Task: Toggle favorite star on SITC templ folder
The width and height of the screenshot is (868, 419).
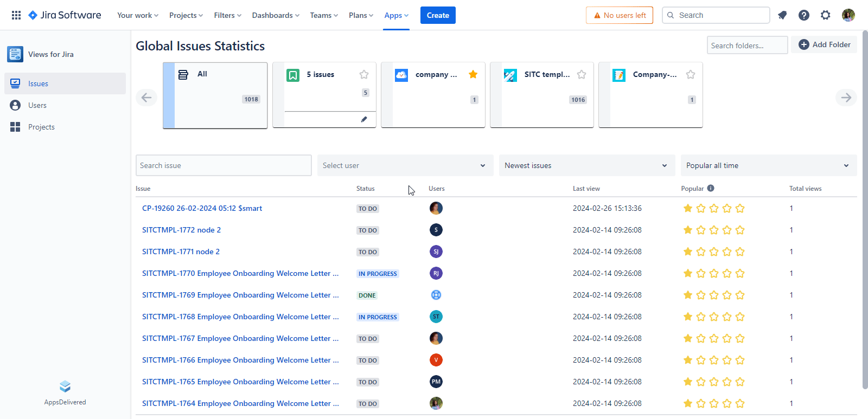Action: pyautogui.click(x=582, y=74)
